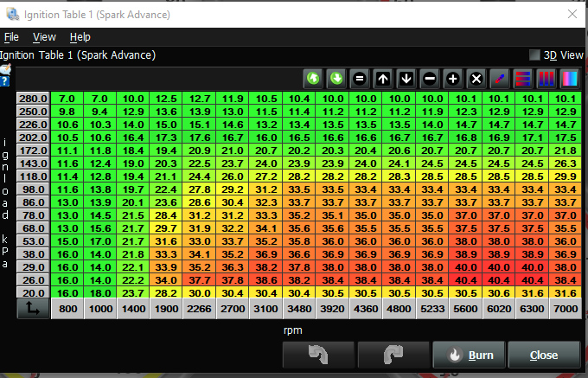Screen dimensions: 588x378
Task: Click the horizontal interpolation bars icon
Action: click(x=523, y=78)
